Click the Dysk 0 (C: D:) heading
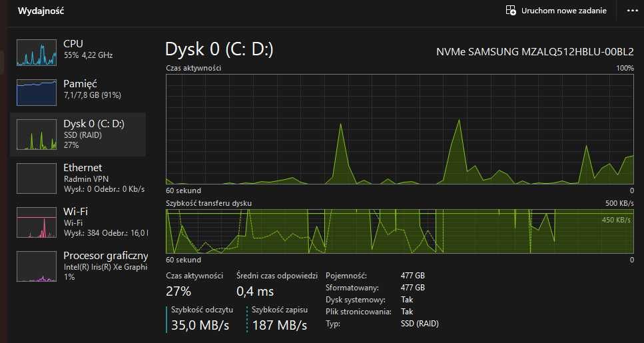 click(x=219, y=49)
